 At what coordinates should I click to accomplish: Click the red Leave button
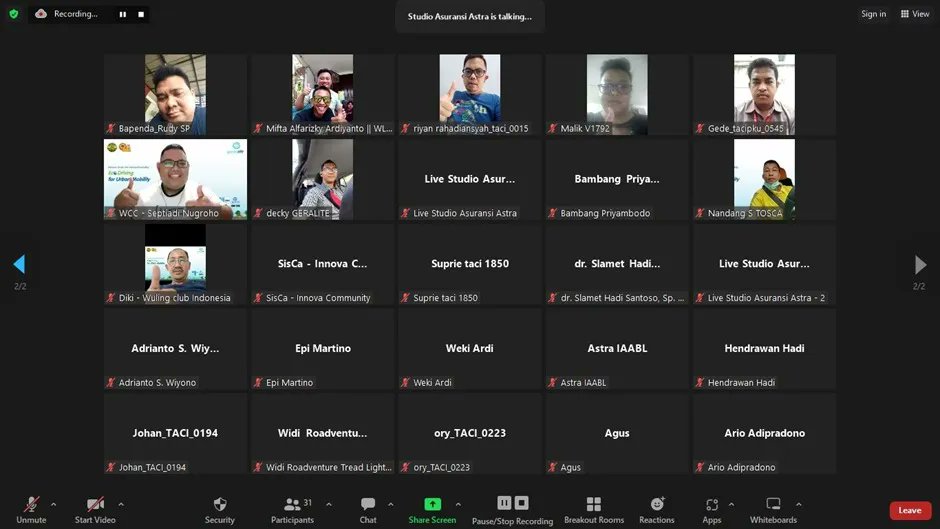click(x=910, y=510)
